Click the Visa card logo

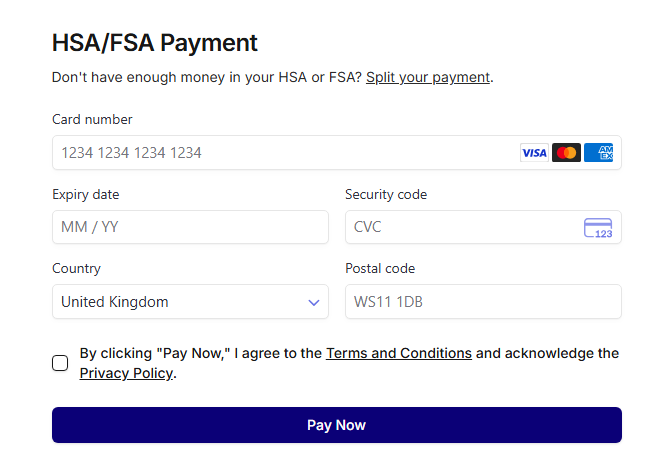pos(534,153)
